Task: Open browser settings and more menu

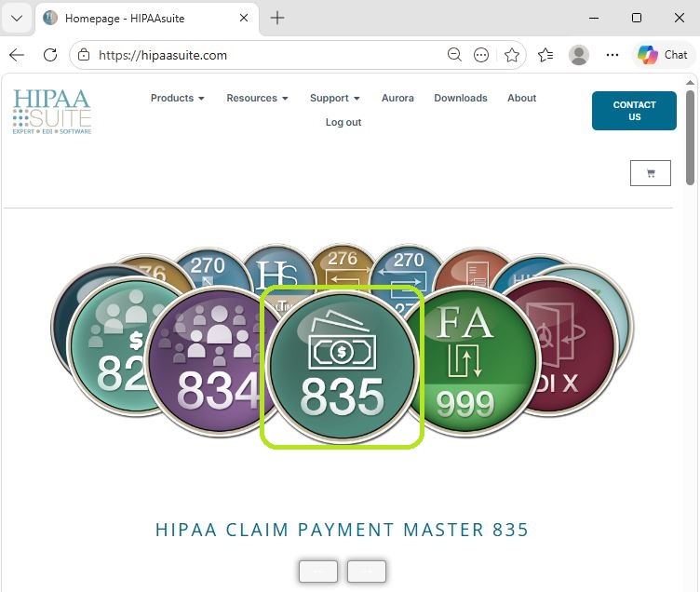Action: 612,55
